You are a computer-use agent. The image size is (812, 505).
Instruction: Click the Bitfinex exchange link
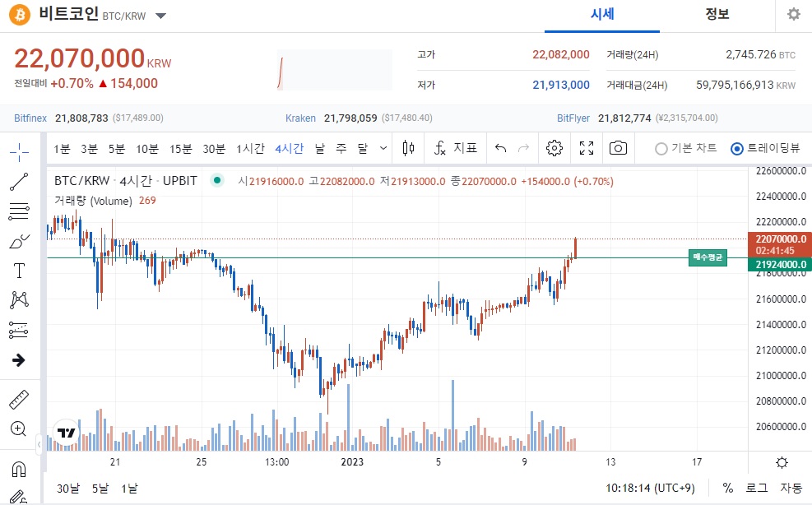(x=30, y=118)
